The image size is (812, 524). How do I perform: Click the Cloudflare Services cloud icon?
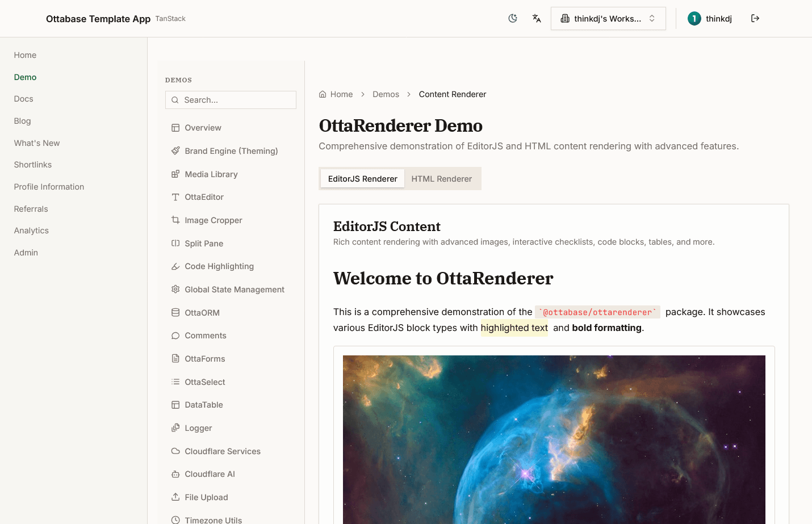click(x=175, y=451)
